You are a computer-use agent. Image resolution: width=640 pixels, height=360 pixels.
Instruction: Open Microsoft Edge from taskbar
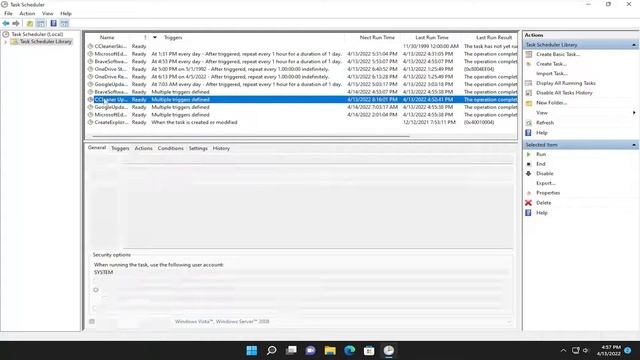[x=350, y=351]
